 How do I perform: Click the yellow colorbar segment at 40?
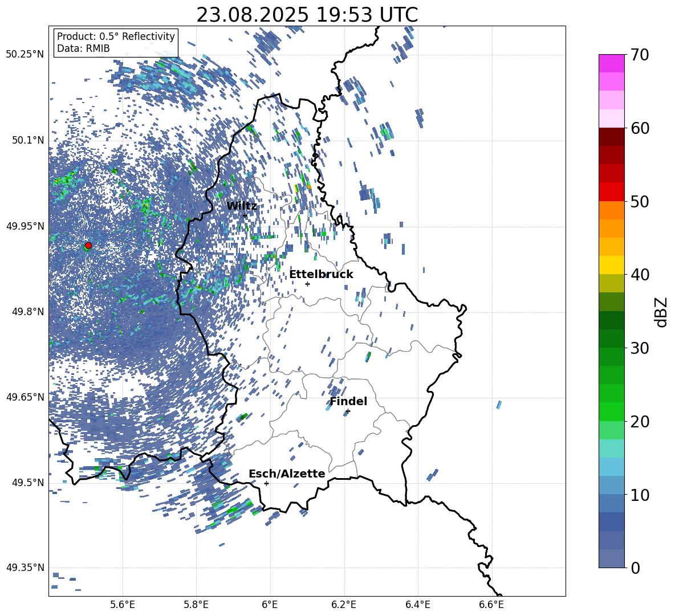(x=611, y=265)
